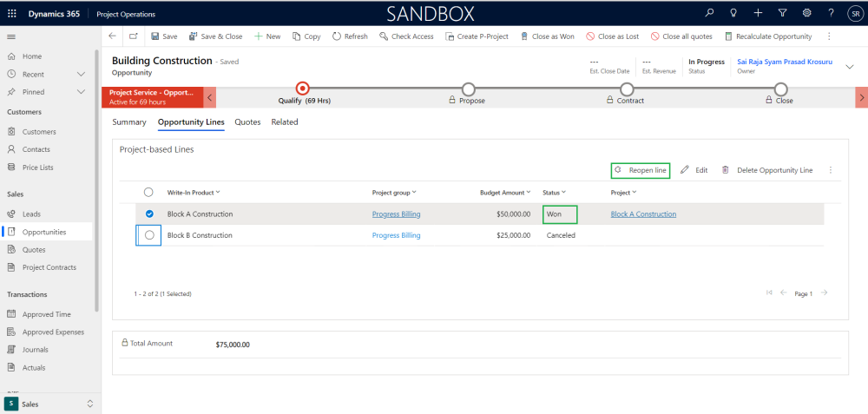Open Status column header dropdown
The height and width of the screenshot is (414, 868).
click(x=554, y=193)
